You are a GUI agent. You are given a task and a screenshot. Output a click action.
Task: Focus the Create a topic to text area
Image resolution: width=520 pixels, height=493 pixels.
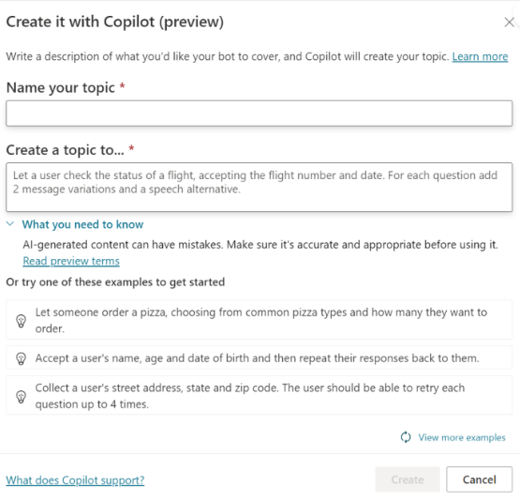(x=259, y=187)
